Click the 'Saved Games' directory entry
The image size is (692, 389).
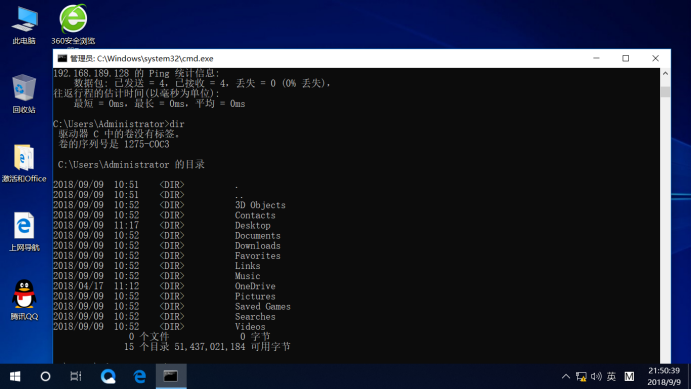coord(263,306)
